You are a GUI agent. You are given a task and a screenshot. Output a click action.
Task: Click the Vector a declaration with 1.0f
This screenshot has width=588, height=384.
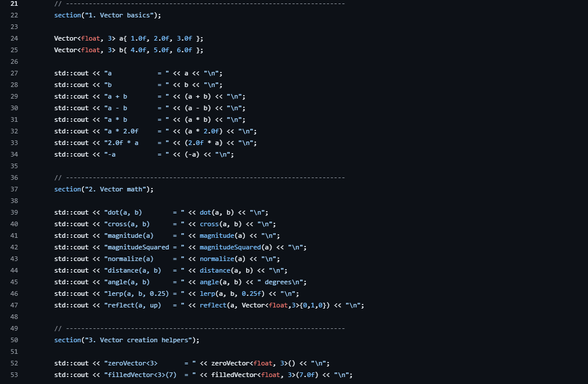(129, 39)
